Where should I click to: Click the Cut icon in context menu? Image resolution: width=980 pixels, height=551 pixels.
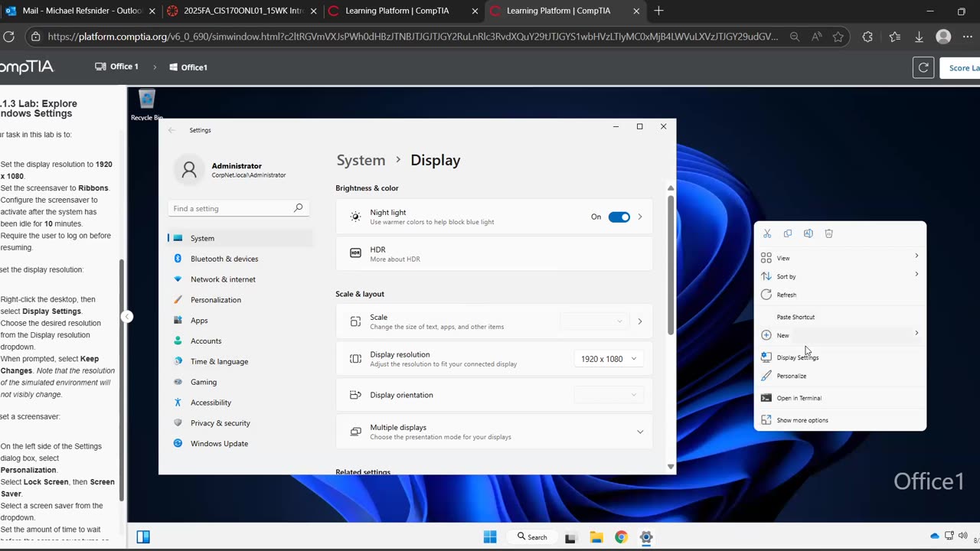coord(767,233)
